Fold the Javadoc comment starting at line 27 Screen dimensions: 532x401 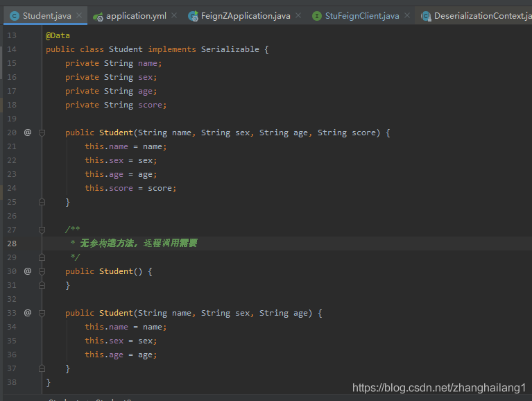[x=42, y=229]
